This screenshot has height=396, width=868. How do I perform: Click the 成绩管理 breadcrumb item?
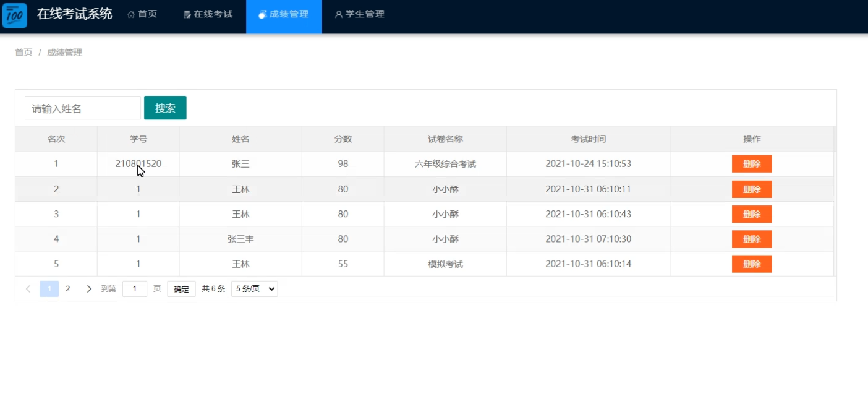click(64, 53)
